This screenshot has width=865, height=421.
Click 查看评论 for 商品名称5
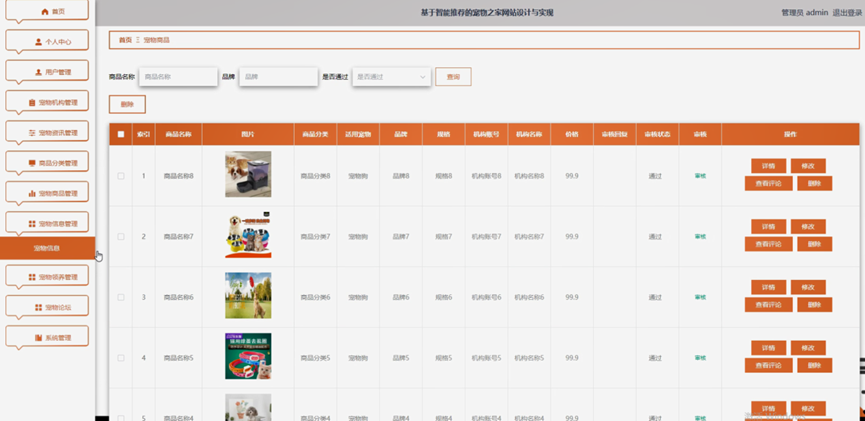[x=768, y=365]
